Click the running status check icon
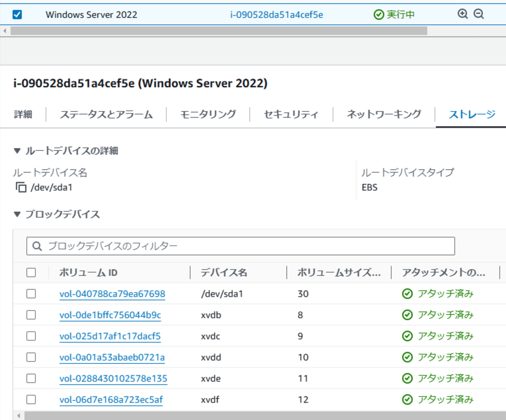The height and width of the screenshot is (420, 506). [379, 15]
